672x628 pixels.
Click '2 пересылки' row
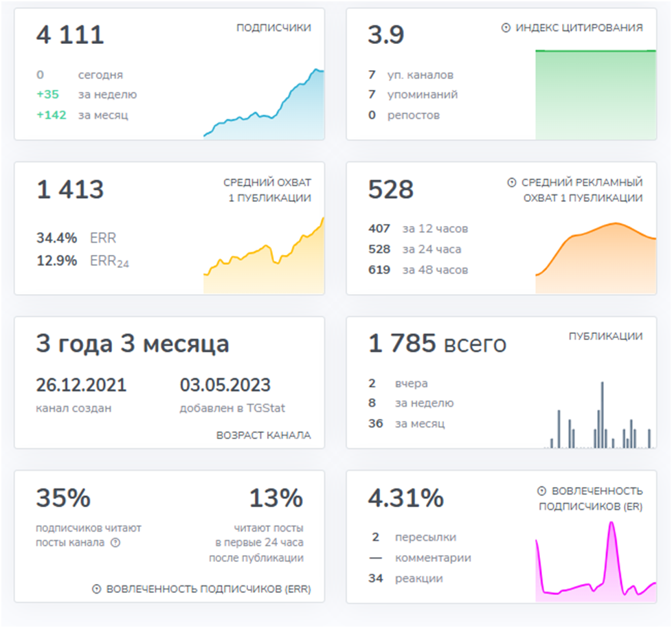(x=414, y=537)
